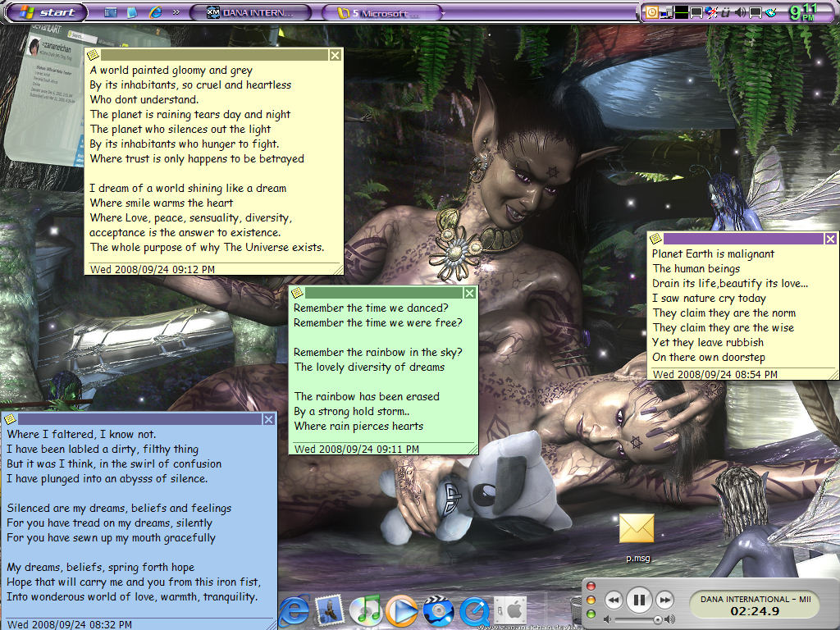The height and width of the screenshot is (630, 840).
Task: Expand the Quick Launch overflow chevron
Action: (x=176, y=12)
